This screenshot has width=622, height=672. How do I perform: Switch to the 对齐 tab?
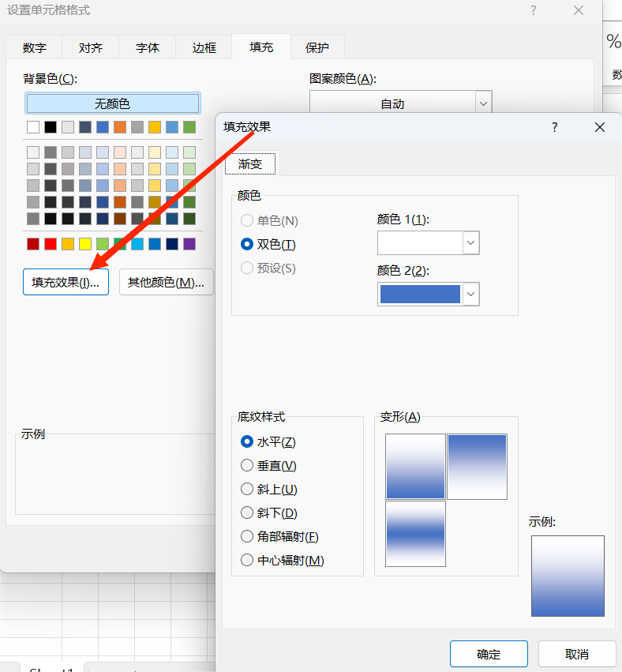tap(91, 47)
